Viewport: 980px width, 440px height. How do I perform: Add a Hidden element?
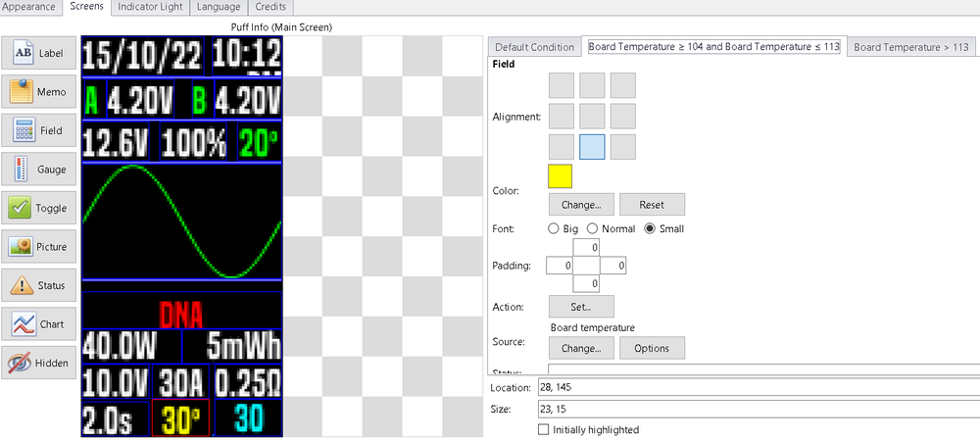point(39,364)
